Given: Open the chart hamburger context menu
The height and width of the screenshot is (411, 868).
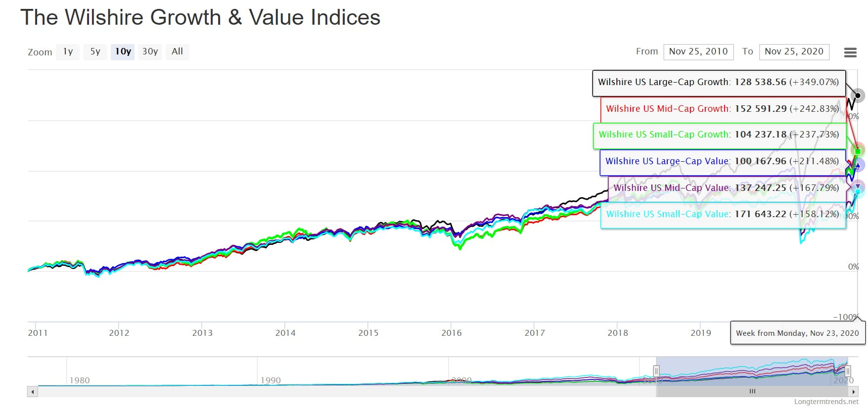Looking at the screenshot, I should (850, 52).
